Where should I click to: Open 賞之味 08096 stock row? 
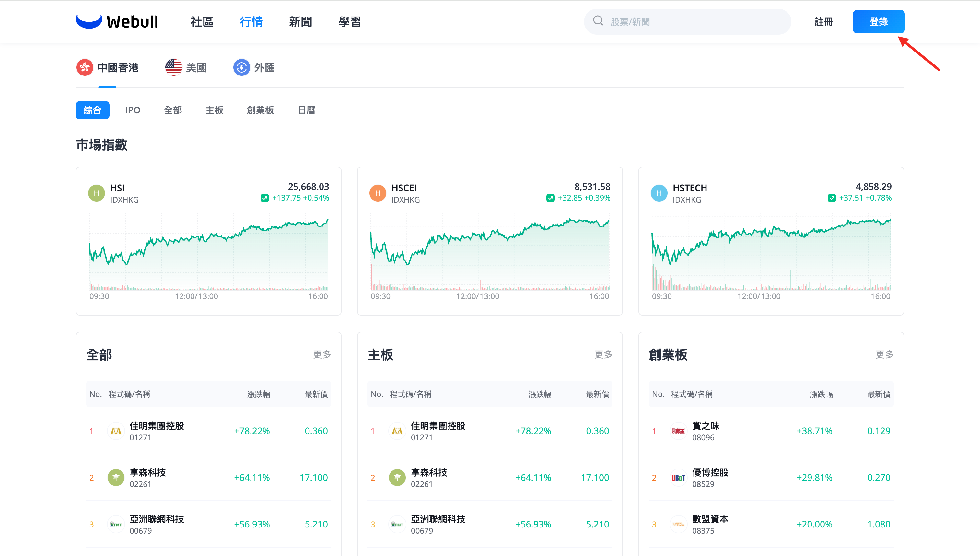tap(771, 431)
